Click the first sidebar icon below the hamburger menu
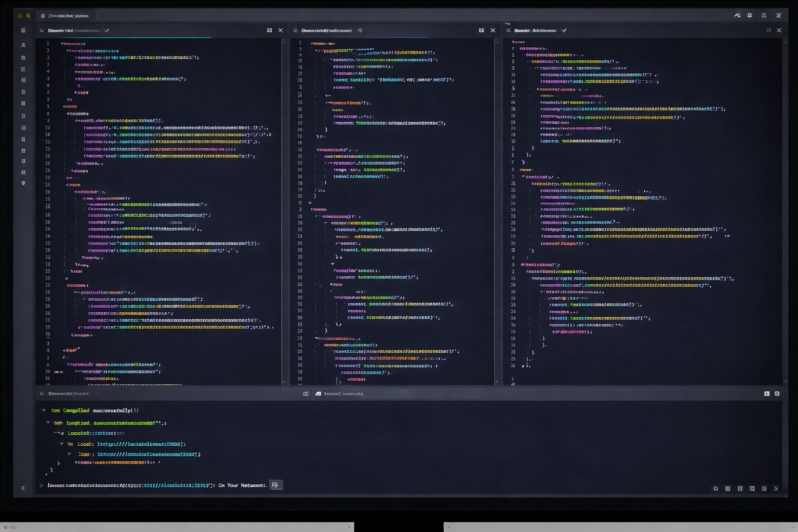This screenshot has width=798, height=532. tap(23, 45)
